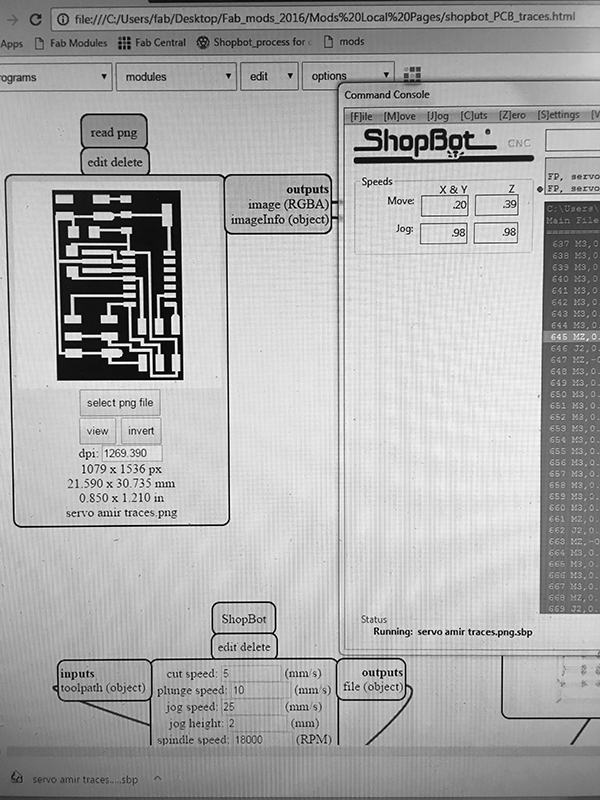
Task: Select line 669 J2 in the code list
Action: pyautogui.click(x=571, y=609)
